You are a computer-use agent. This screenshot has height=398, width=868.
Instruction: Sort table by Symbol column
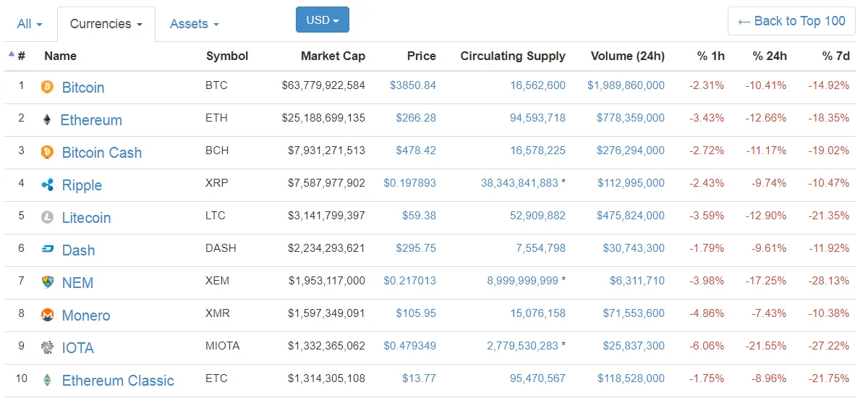[x=227, y=56]
